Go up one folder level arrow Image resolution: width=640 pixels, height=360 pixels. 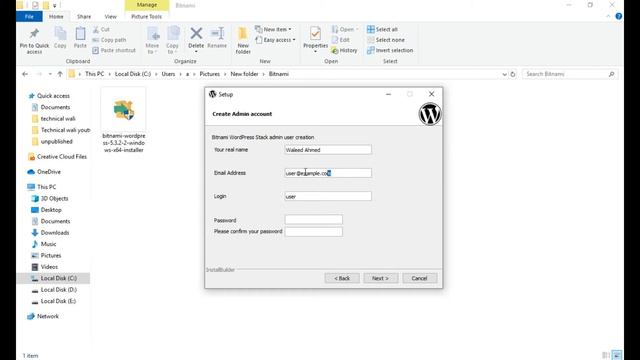point(60,74)
